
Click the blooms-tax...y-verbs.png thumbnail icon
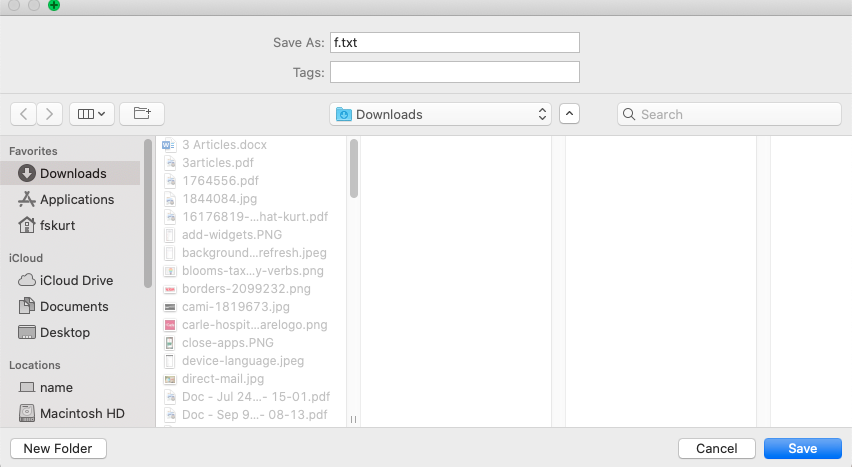coord(170,271)
